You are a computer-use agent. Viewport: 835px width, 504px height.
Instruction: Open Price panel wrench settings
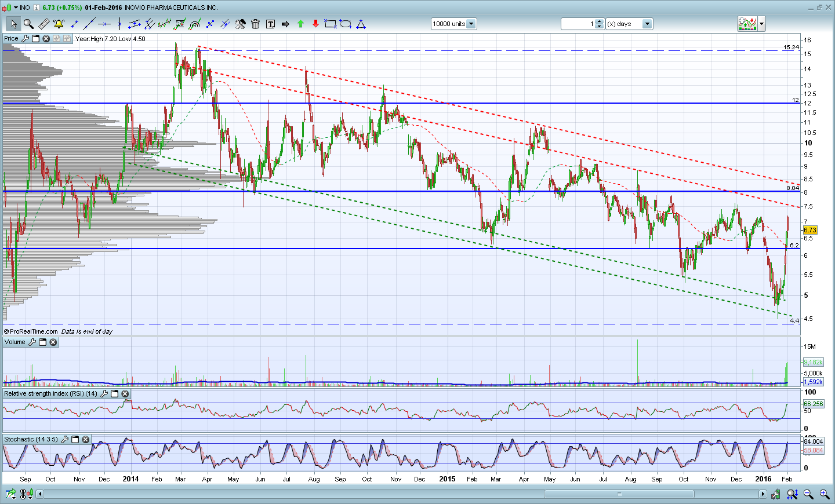(25, 39)
